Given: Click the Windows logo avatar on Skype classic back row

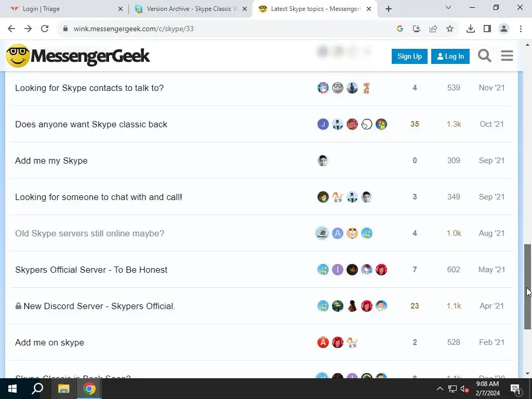Looking at the screenshot, I should point(381,124).
